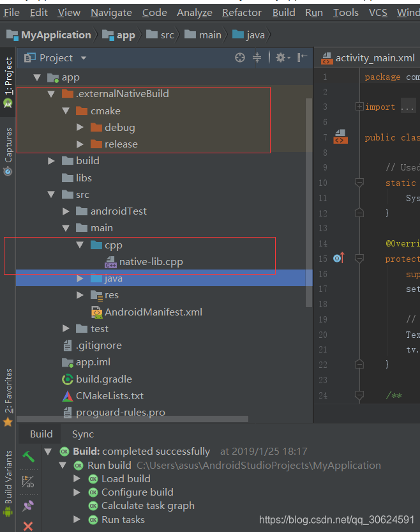
Task: Expand the androidTest folder
Action: [66, 211]
